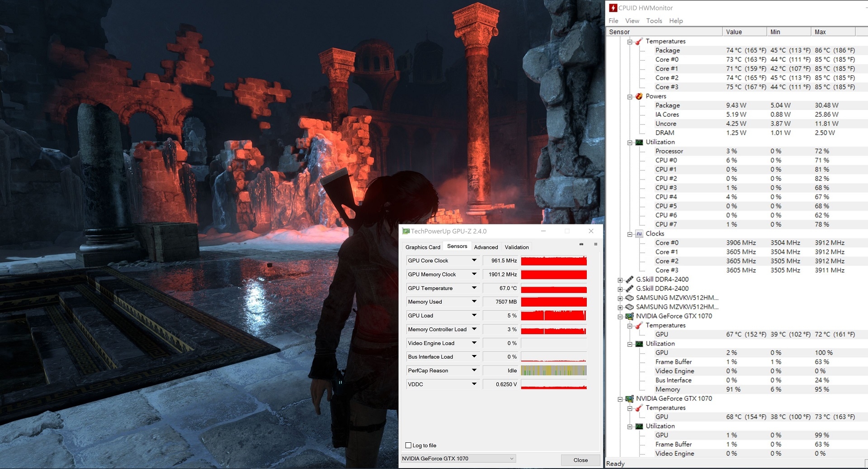Open the View menu in HWMonitor
This screenshot has height=469, width=868.
click(632, 21)
